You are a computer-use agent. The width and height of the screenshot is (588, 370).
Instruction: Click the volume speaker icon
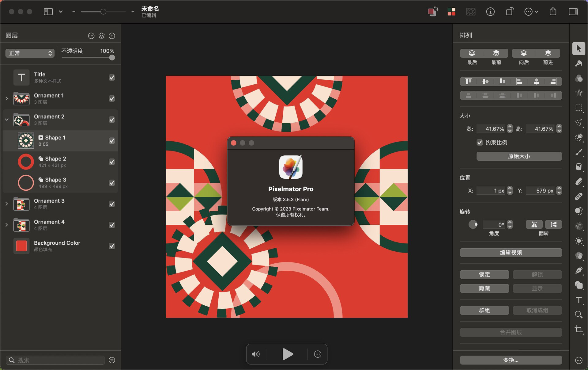click(255, 354)
